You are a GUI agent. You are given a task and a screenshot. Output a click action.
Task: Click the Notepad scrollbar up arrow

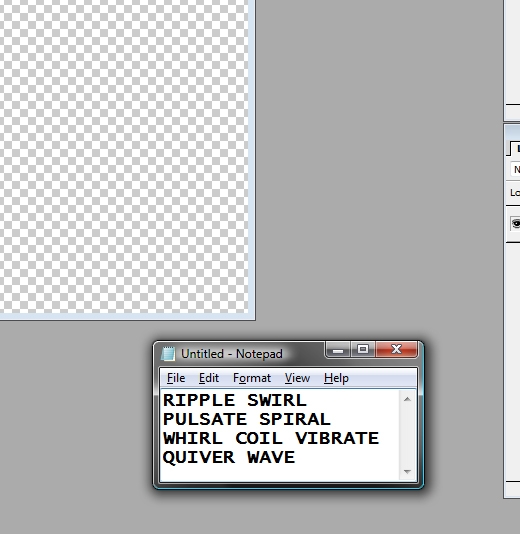pos(407,399)
